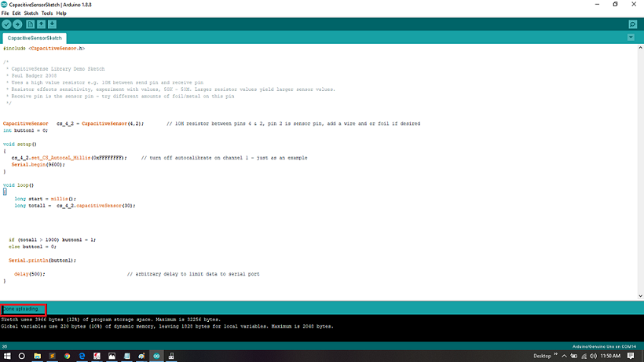
Task: Click 'Done uploading.' status message
Action: 20,309
